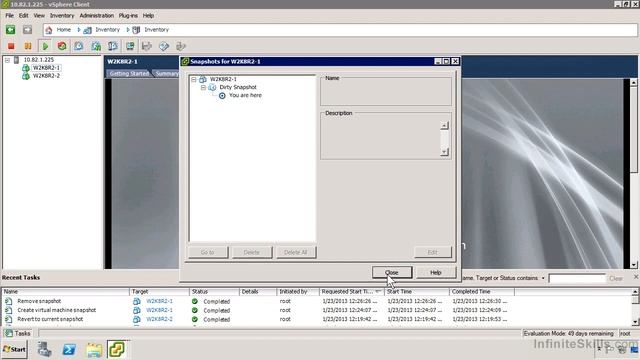The height and width of the screenshot is (360, 640).
Task: Select W2K8R2-2 VM in inventory tree
Action: tap(46, 76)
